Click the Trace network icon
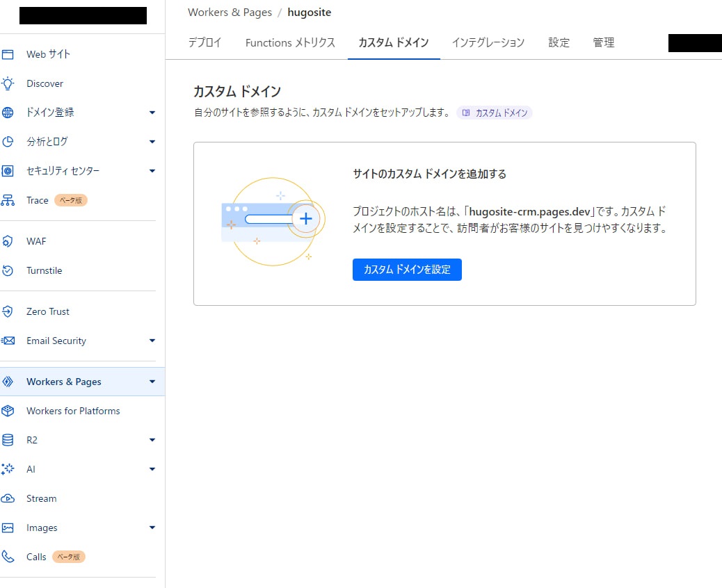This screenshot has width=722, height=588. coord(8,200)
